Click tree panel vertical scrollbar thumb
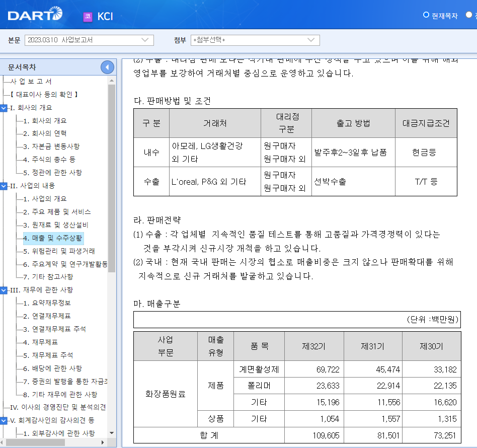 112,178
